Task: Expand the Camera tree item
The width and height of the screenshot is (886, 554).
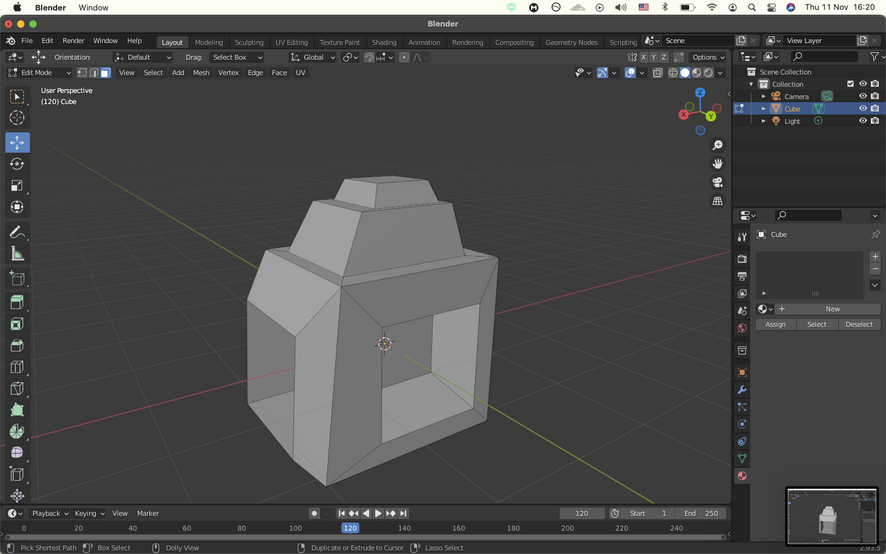Action: [x=763, y=96]
